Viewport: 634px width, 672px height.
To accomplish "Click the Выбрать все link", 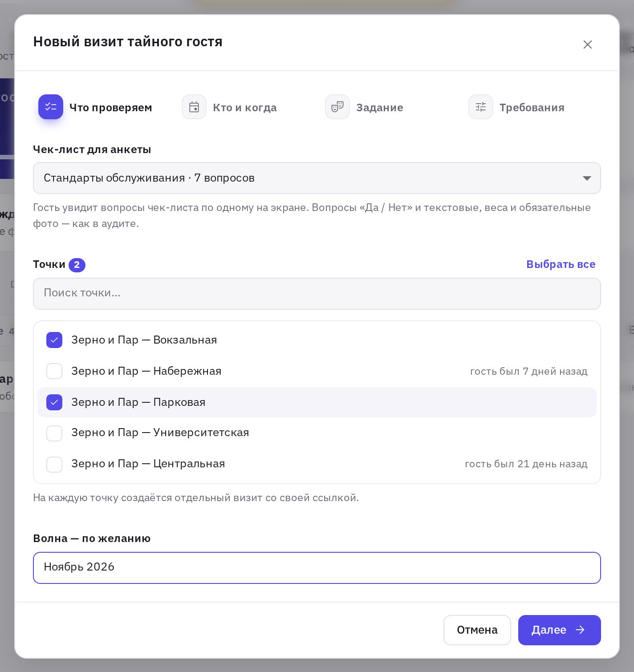I will [561, 264].
